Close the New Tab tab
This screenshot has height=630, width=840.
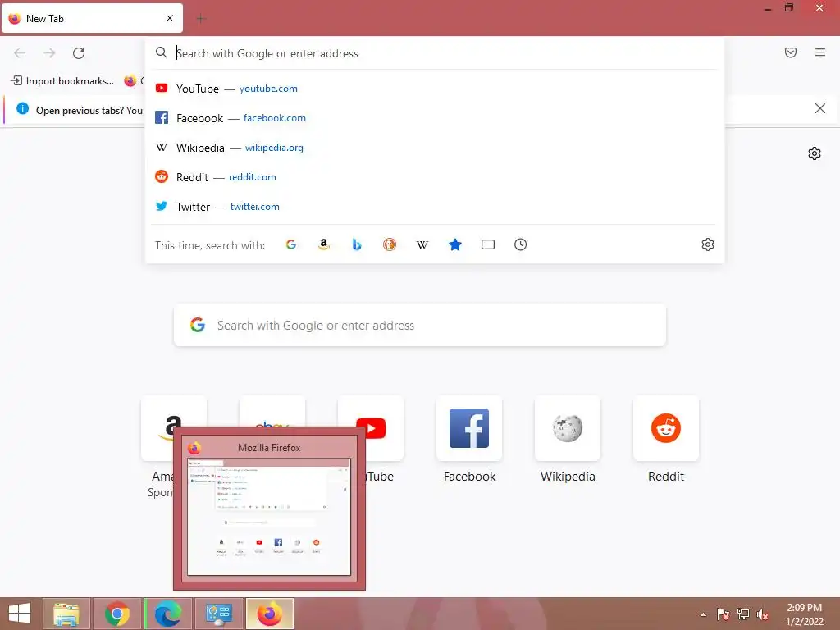[170, 18]
